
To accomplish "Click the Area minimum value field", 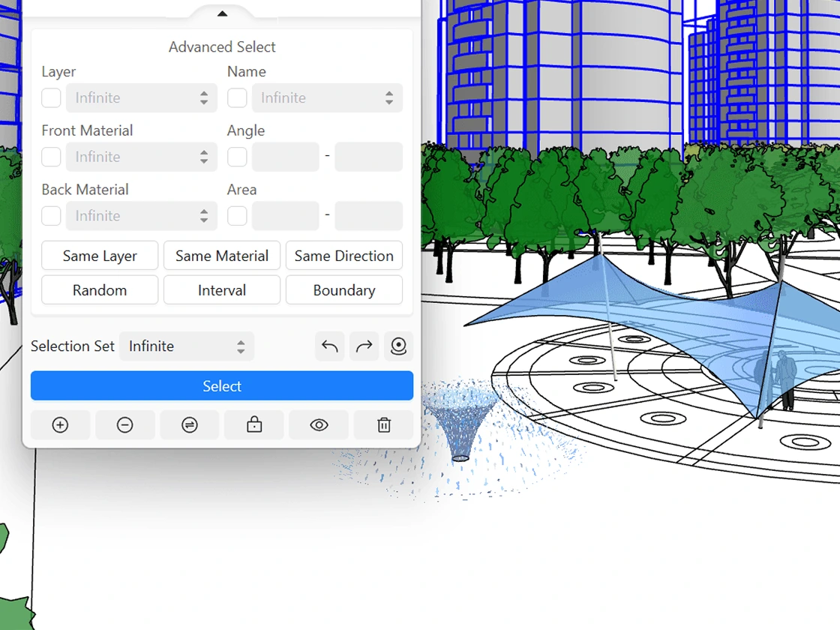I will [286, 216].
